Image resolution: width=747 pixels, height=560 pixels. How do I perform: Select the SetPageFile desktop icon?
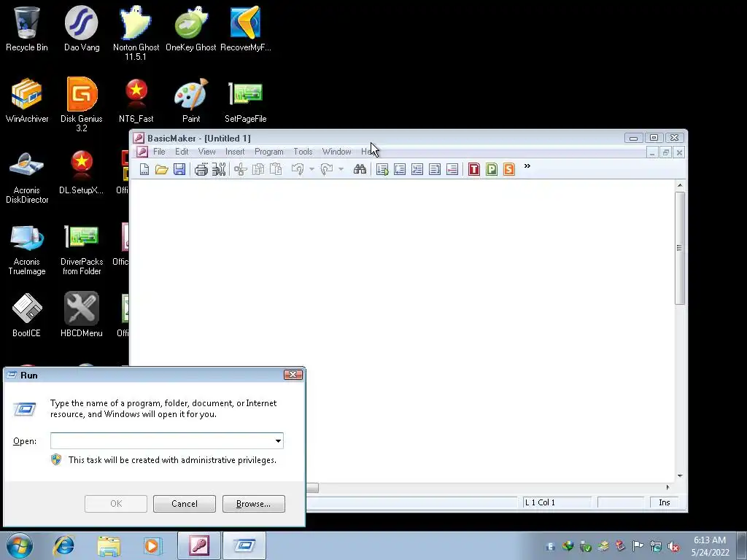point(245,100)
